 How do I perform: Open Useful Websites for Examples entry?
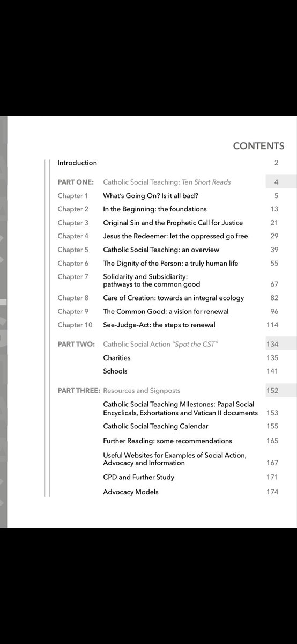(x=175, y=459)
